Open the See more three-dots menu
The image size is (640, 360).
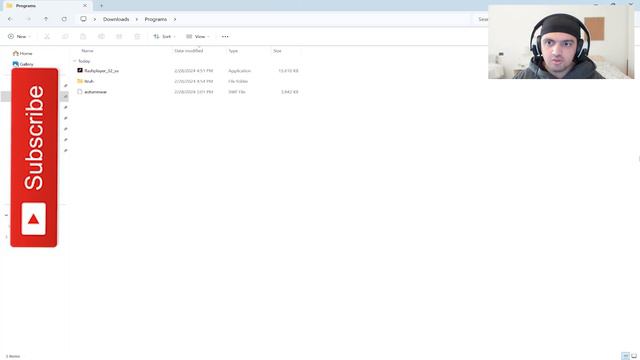point(225,36)
